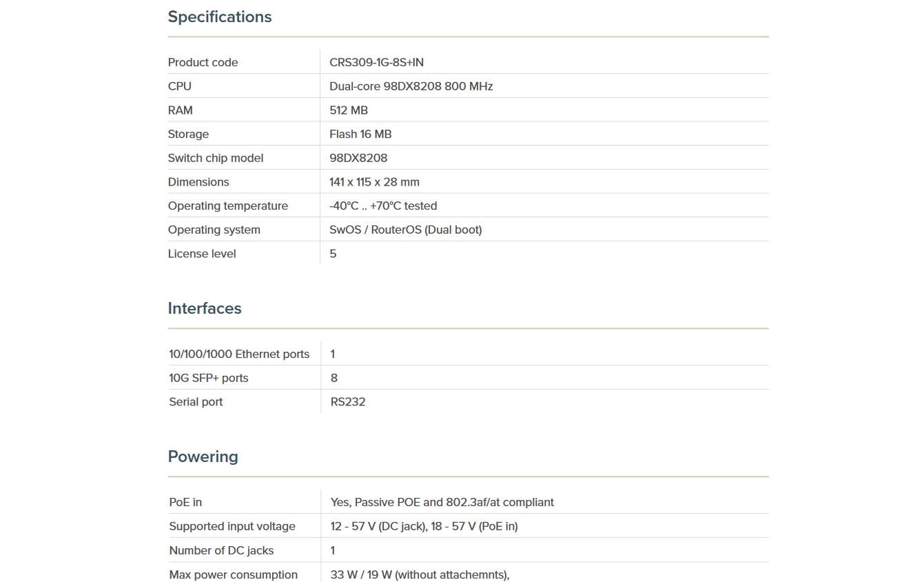Click the Ethernet ports count value "1"
Screen dimensions: 924x582
tap(333, 354)
